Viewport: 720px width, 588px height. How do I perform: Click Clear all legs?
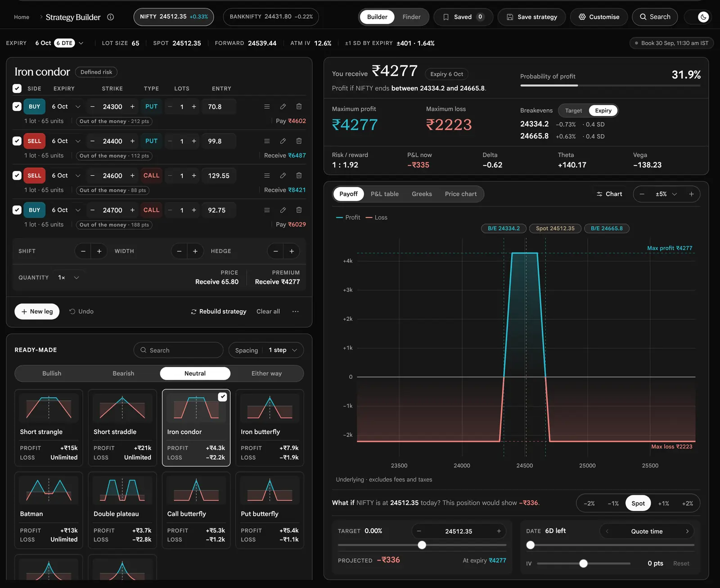point(268,311)
